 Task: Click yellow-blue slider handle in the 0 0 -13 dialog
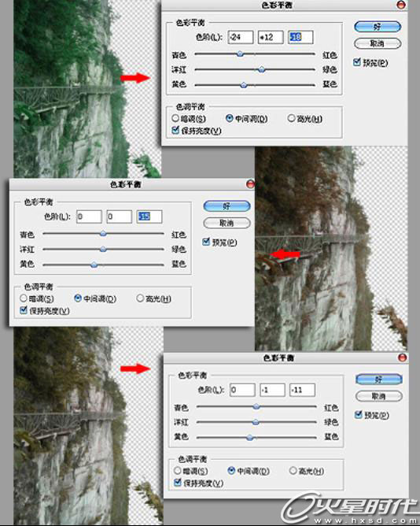(94, 265)
